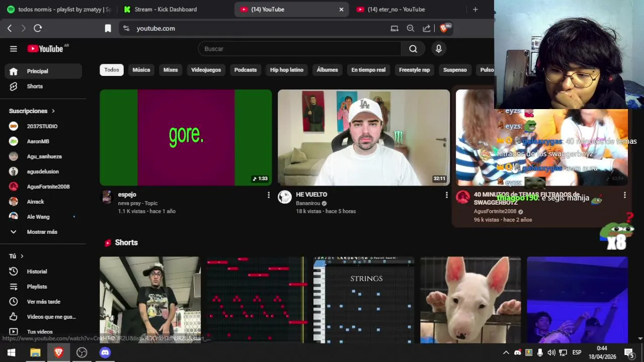
Task: Open options menu for HE VUELTO video
Action: coord(447,195)
